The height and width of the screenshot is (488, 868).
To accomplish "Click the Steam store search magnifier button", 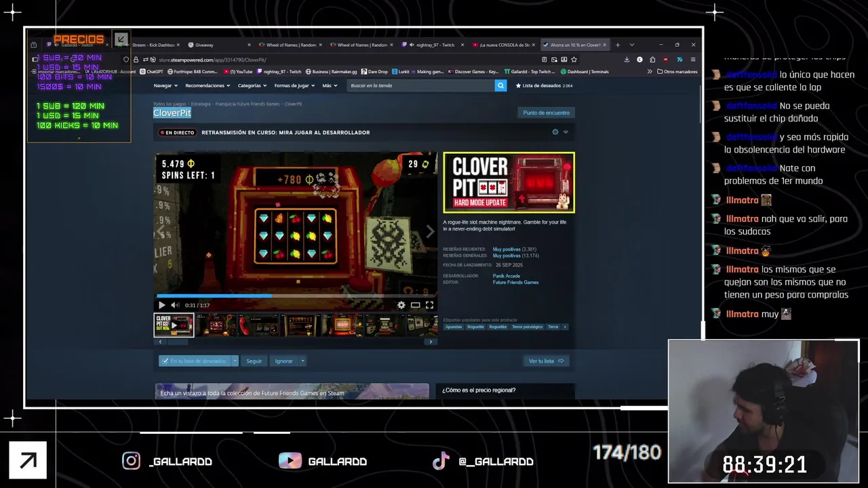I will tap(500, 85).
